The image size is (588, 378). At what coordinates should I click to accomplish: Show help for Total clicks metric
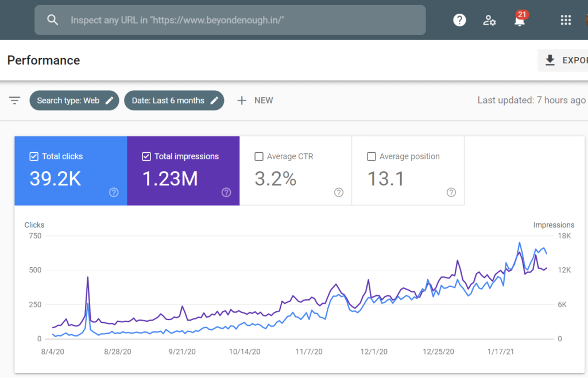(x=114, y=192)
